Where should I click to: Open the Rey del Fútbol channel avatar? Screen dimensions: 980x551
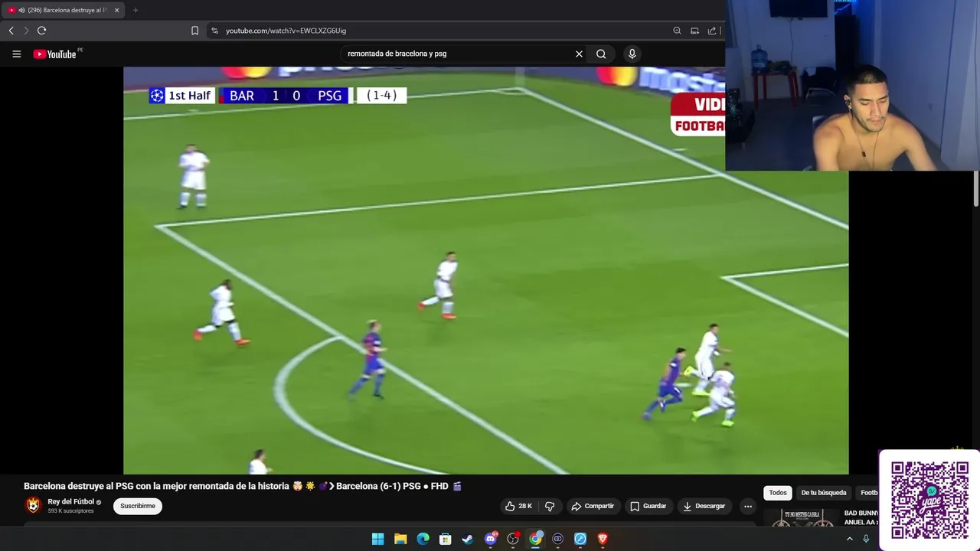click(33, 505)
